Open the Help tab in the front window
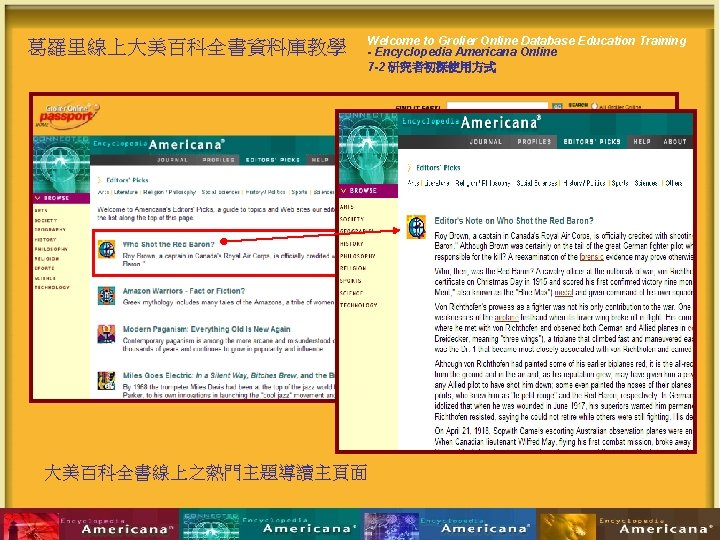This screenshot has height=540, width=720. [x=642, y=141]
